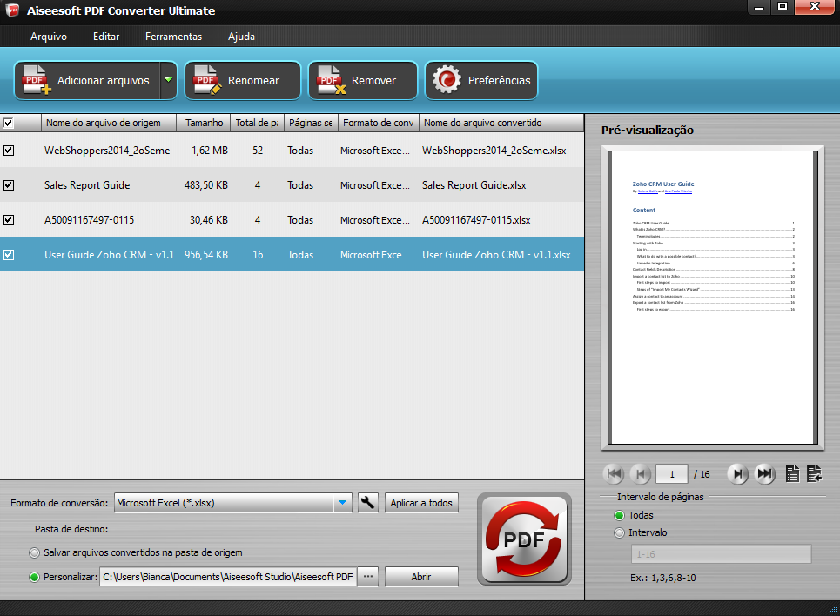This screenshot has height=616, width=840.
Task: Open Microsoft Excel format cell of WebShoppers row
Action: [375, 151]
